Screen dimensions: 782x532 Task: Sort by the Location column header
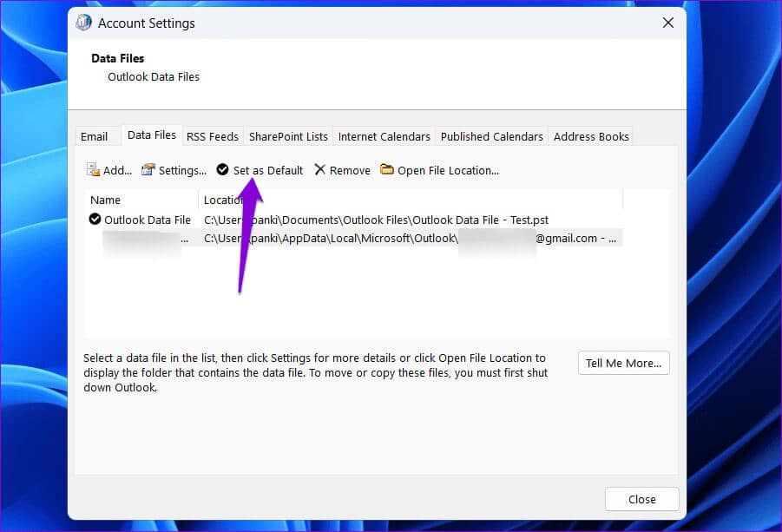click(x=411, y=200)
